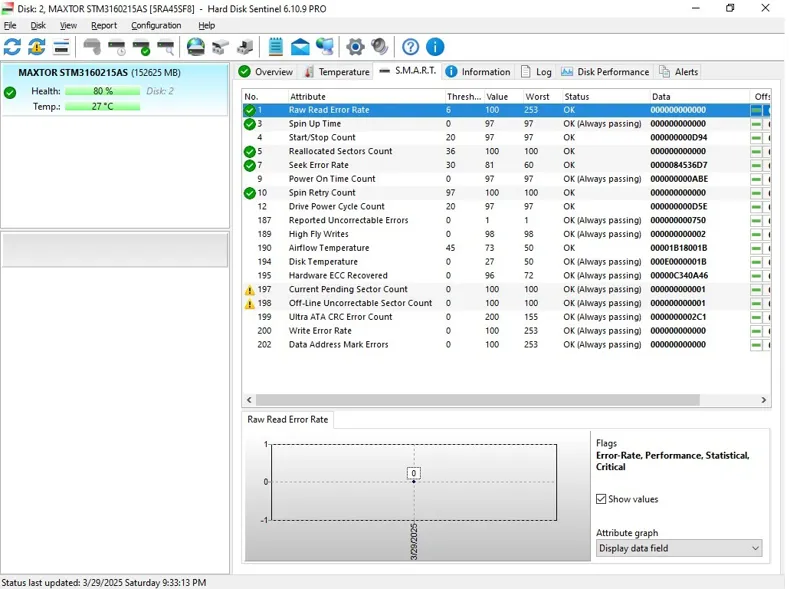This screenshot has width=800, height=589.
Task: Toggle the Show values checkbox
Action: [601, 499]
